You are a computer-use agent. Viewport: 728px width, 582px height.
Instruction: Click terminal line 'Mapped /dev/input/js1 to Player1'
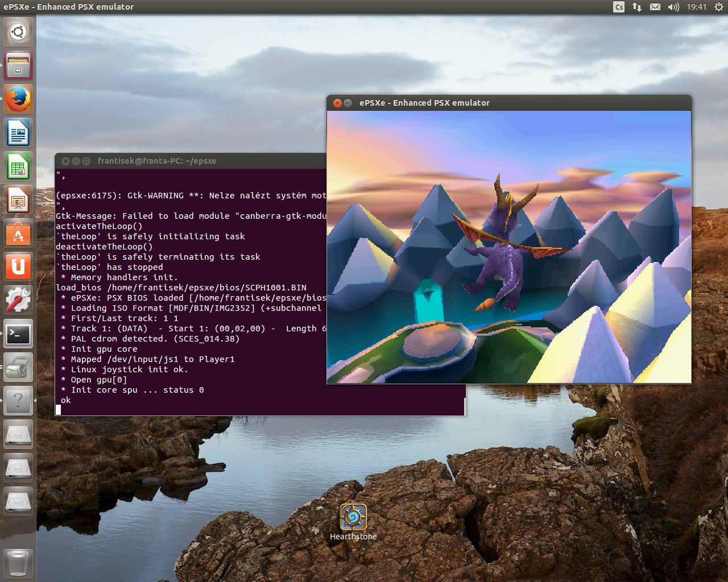[147, 359]
